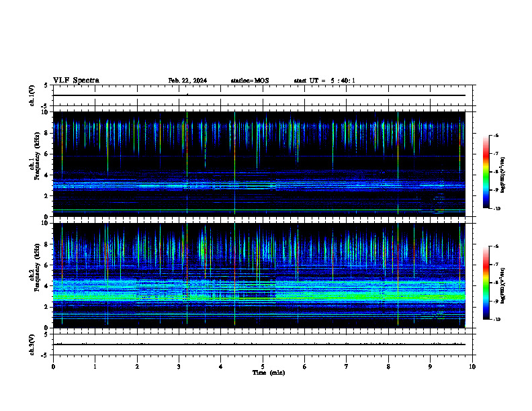Select the ch.2 "Frequency (kHz)" axis label
This screenshot has height=411, width=532.
coord(37,267)
